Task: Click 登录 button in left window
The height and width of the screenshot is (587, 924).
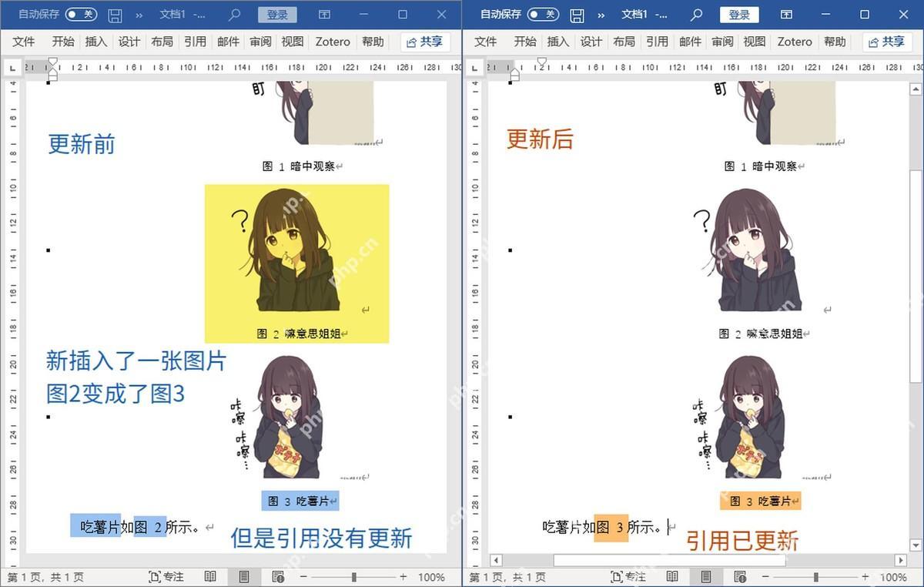Action: point(277,15)
